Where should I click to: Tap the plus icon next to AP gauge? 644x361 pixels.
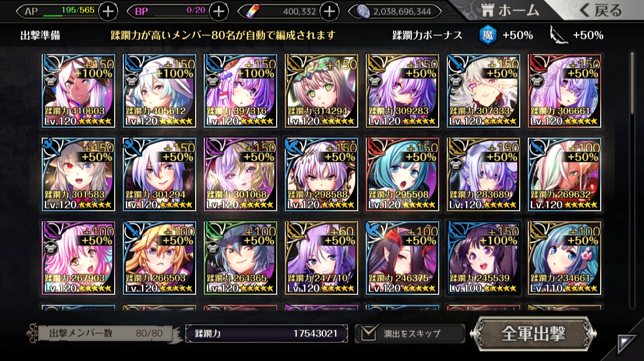[x=108, y=11]
